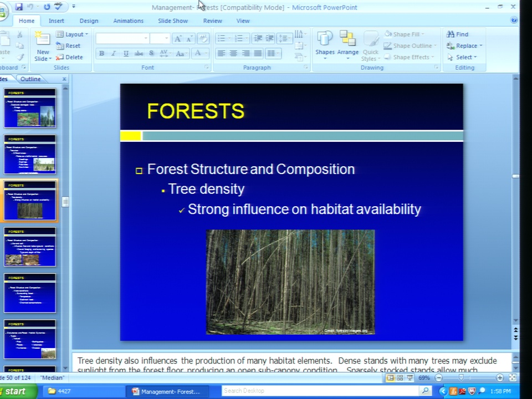Open the Drawing dialog box launcher
The width and height of the screenshot is (532, 399).
point(437,67)
